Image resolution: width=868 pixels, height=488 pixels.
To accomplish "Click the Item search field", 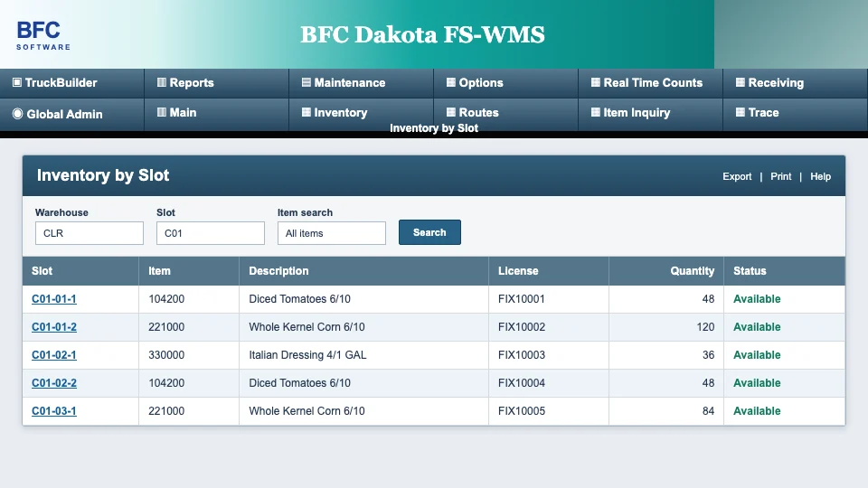I will pos(332,233).
